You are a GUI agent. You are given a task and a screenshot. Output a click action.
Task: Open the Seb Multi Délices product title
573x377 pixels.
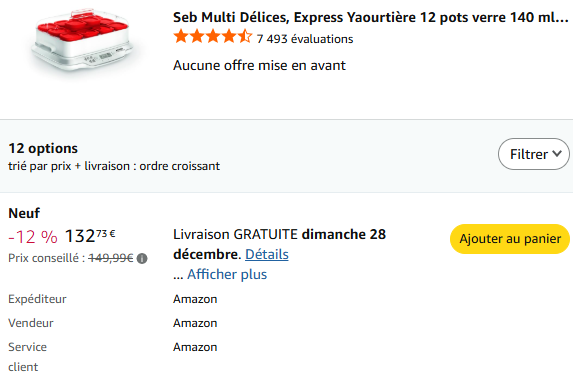tap(371, 17)
